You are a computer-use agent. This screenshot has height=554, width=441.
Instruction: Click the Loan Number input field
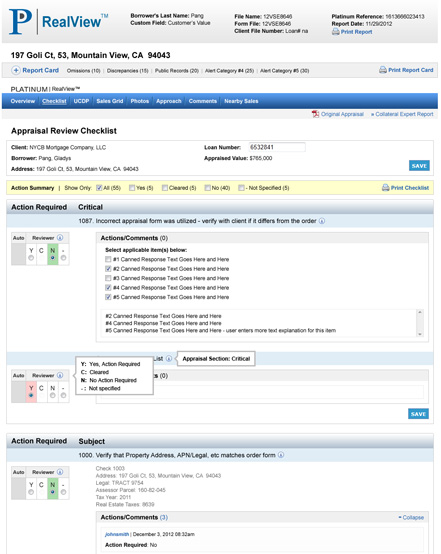pos(277,147)
